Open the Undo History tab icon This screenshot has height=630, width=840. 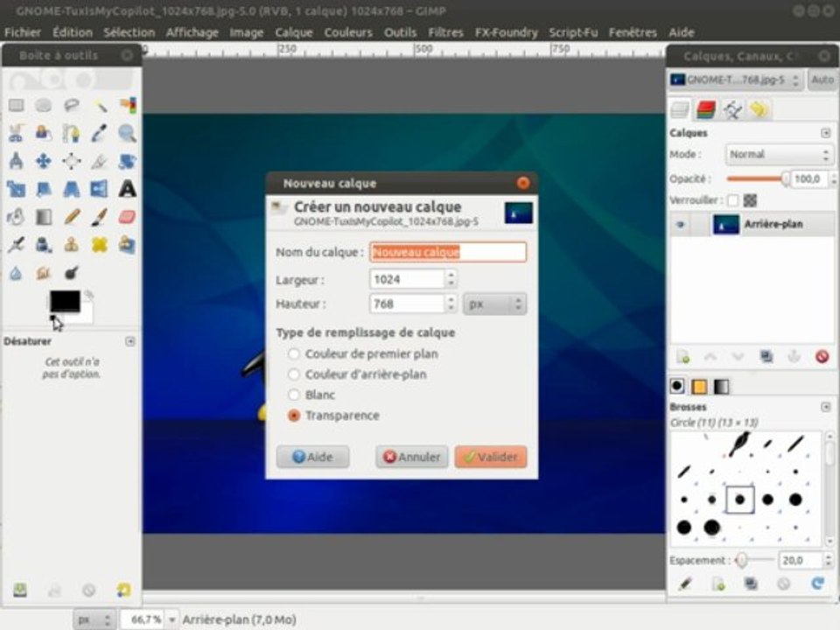coord(759,110)
